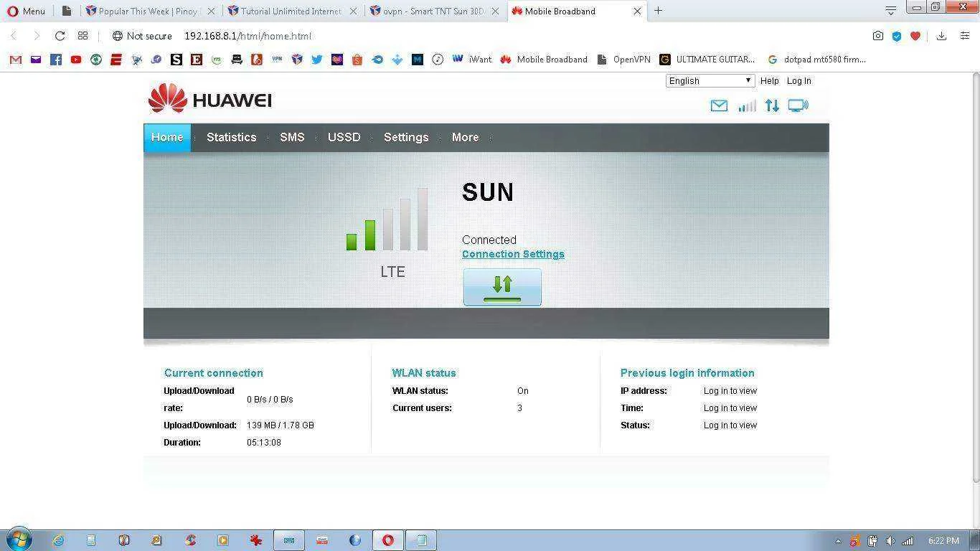Close the Mobile Broadband tab

[637, 11]
